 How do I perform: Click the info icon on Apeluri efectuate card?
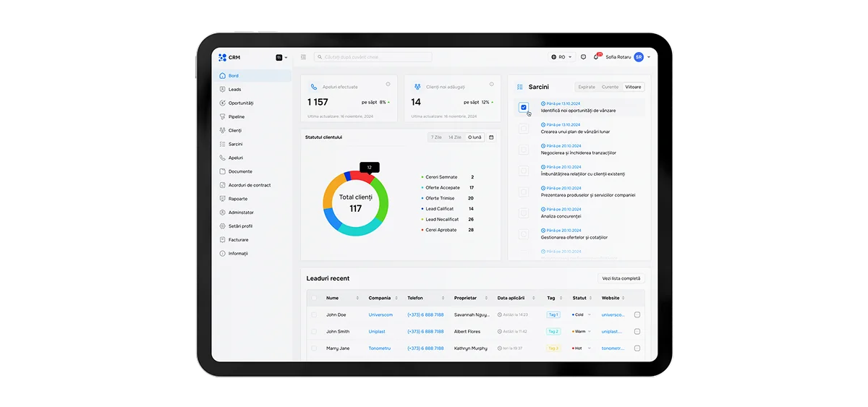pos(388,85)
